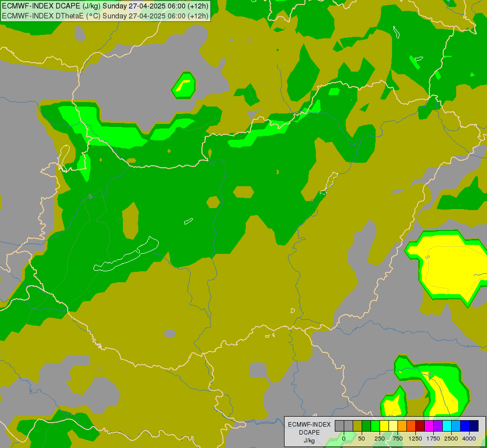
Task: Click the gray legend swatch left of the 0 tick
Action: (x=339, y=426)
